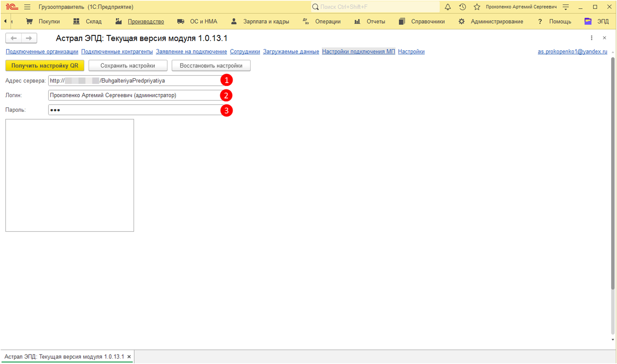Click as.prokopenko1@yandex.ru account link
The height and width of the screenshot is (364, 617).
(572, 51)
